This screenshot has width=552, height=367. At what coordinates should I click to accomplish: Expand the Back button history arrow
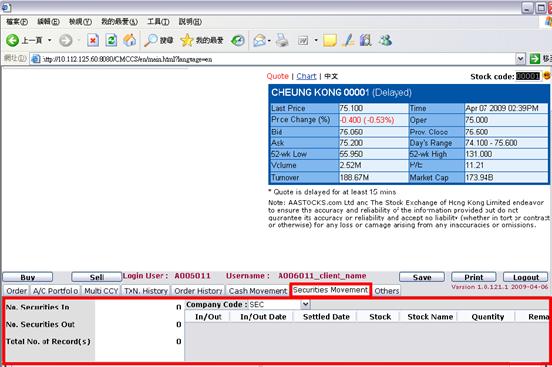click(49, 41)
